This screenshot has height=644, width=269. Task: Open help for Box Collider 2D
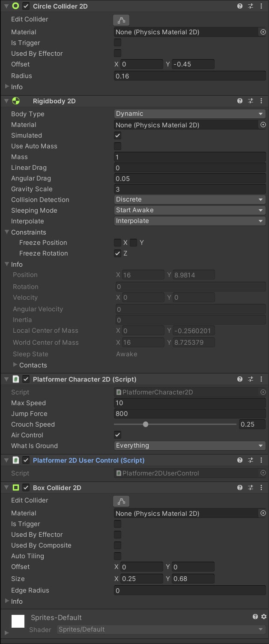tap(240, 488)
